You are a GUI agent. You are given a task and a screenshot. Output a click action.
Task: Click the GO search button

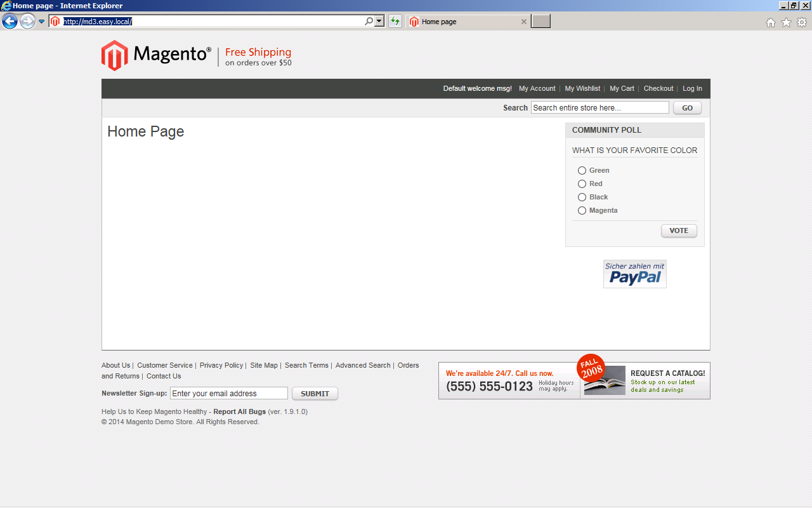click(688, 108)
